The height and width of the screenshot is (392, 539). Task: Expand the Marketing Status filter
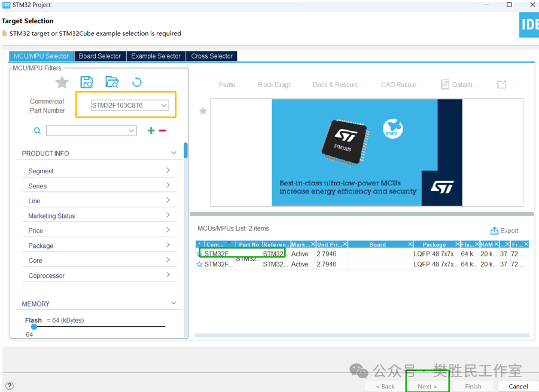click(168, 215)
